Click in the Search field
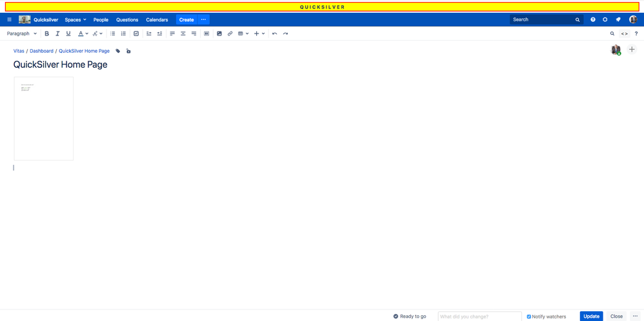The height and width of the screenshot is (321, 644). pyautogui.click(x=547, y=19)
